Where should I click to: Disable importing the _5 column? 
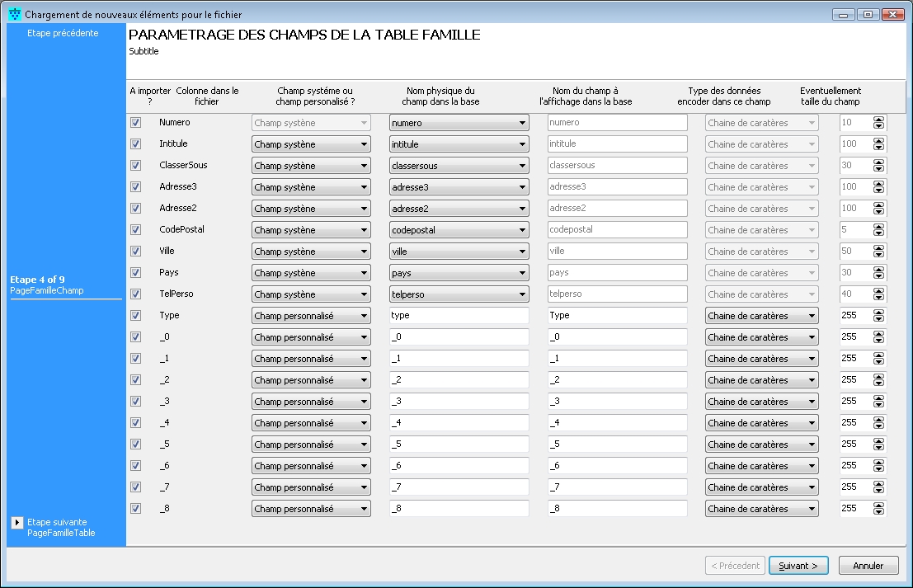click(x=136, y=445)
